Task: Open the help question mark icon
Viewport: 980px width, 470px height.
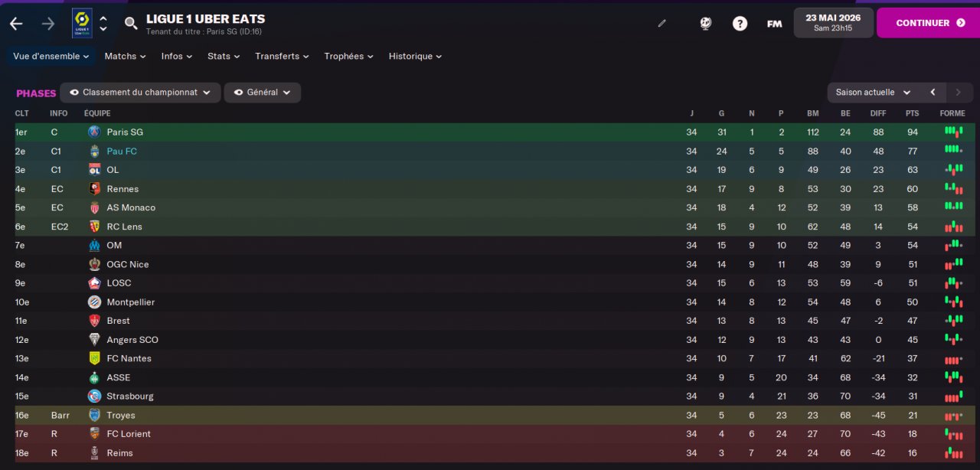Action: tap(740, 24)
